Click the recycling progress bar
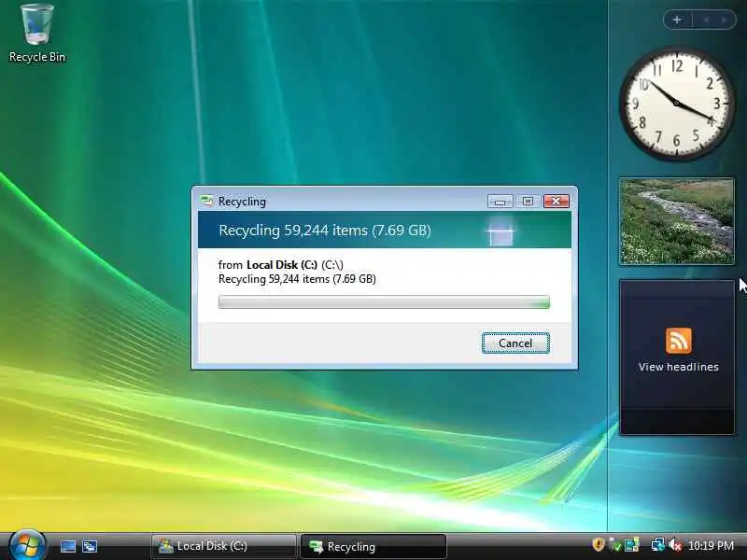 tap(384, 301)
